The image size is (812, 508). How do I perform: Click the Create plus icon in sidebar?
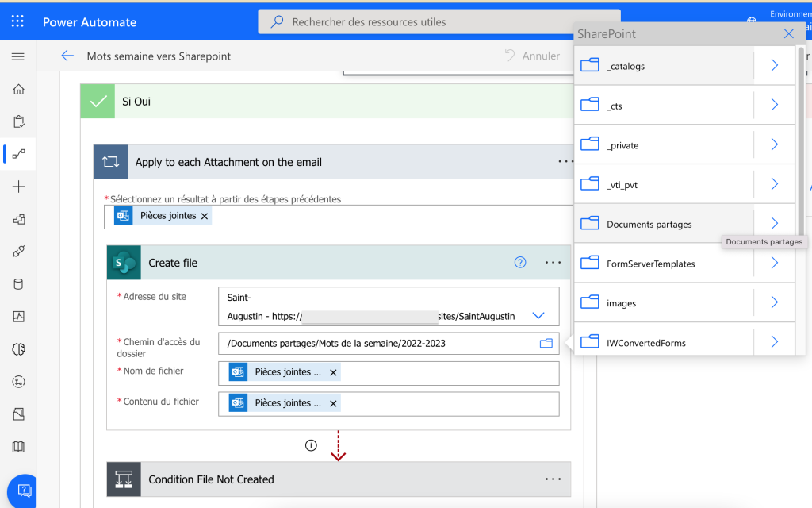(19, 187)
